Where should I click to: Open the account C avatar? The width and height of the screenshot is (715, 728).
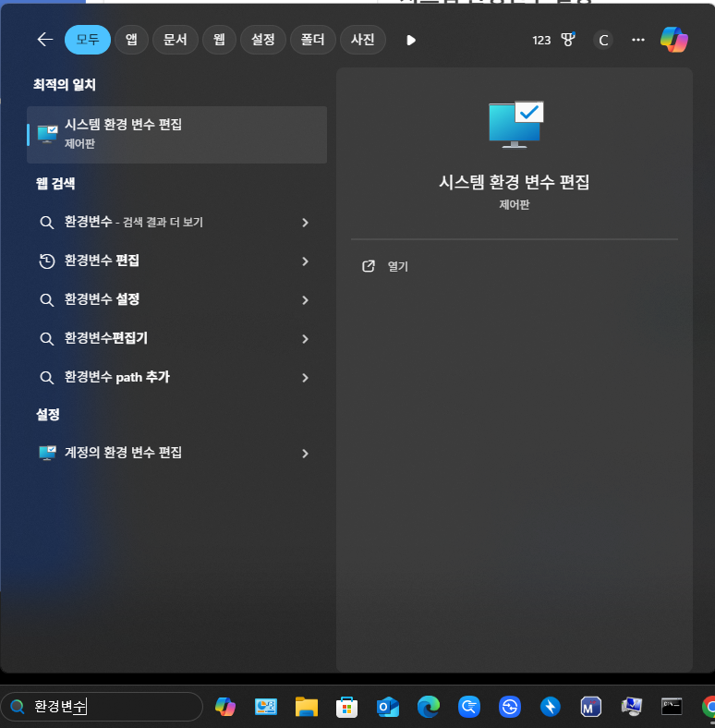coord(603,41)
